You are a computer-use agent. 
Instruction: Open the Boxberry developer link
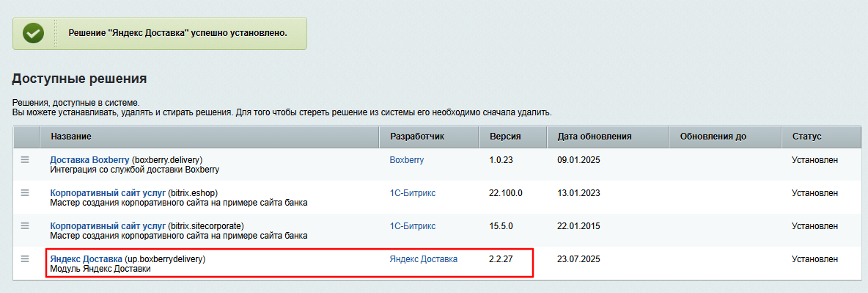click(407, 160)
